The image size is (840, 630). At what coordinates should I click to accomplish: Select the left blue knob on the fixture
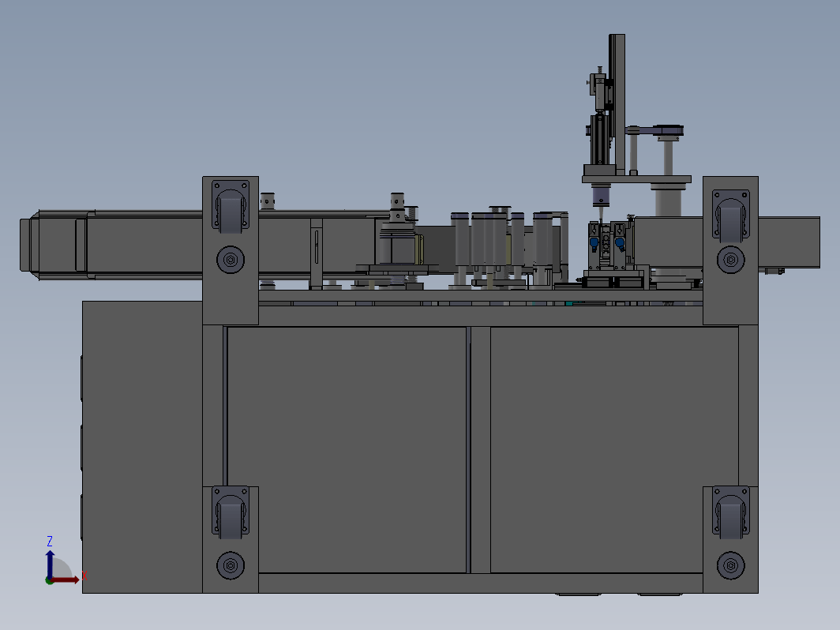[x=594, y=242]
